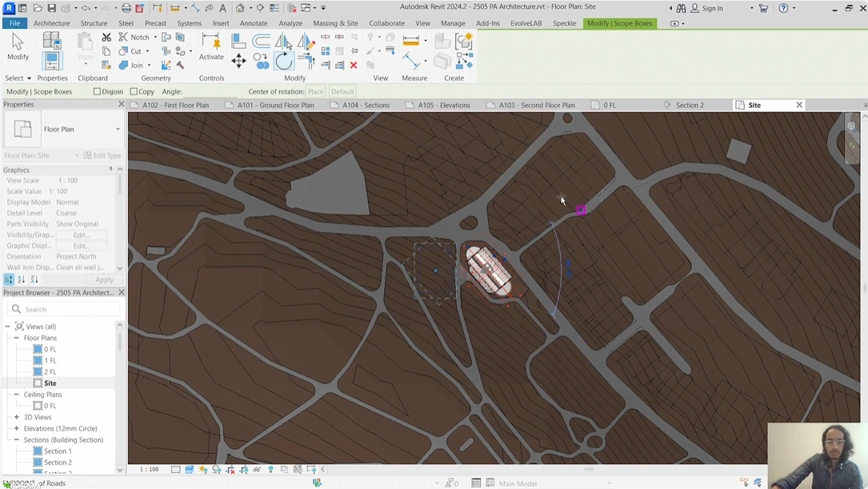Open the Notch dropdown arrow
The width and height of the screenshot is (868, 489).
155,37
